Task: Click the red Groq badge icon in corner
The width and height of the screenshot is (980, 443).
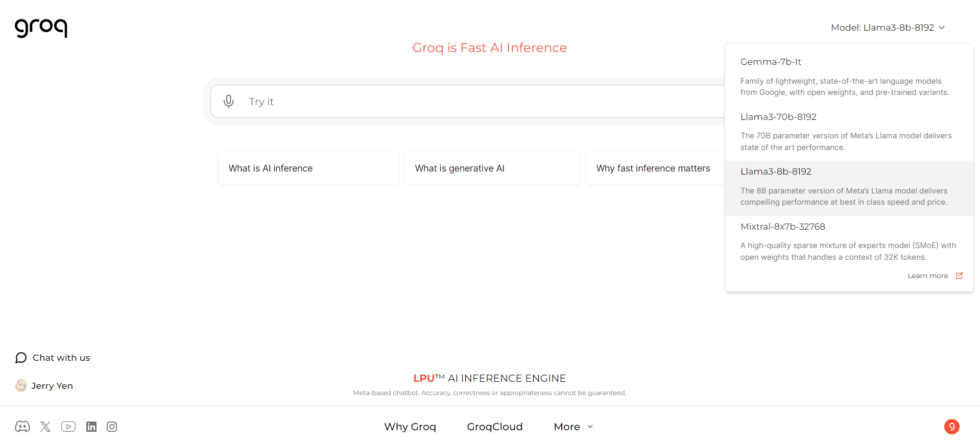Action: tap(952, 427)
